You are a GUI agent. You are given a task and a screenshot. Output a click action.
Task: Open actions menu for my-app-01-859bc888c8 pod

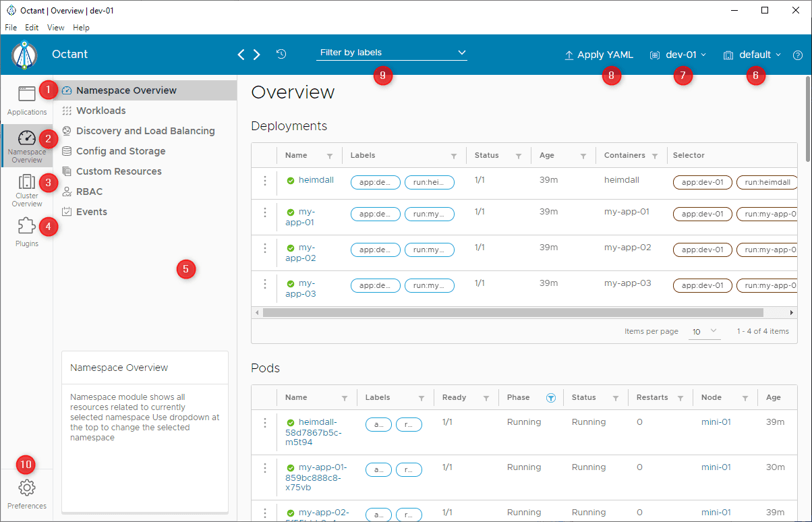coord(265,467)
